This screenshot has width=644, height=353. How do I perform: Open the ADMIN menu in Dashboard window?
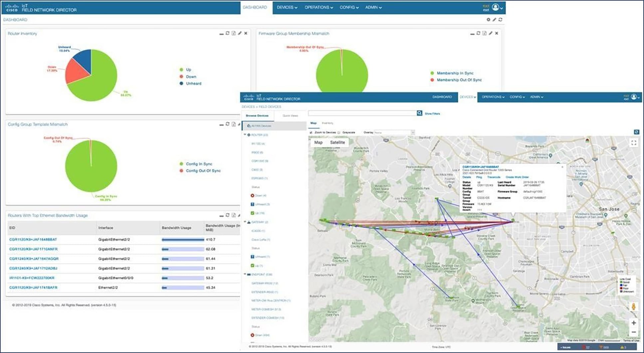click(x=373, y=7)
